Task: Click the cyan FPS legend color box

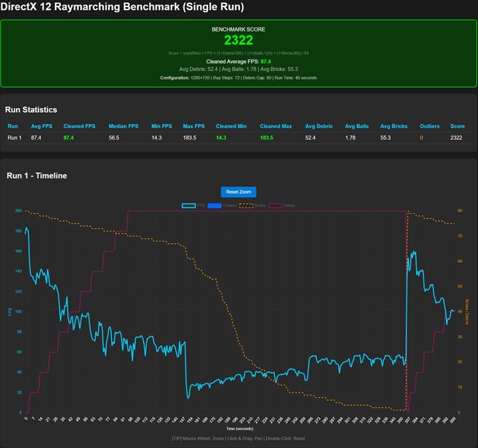Action: pyautogui.click(x=188, y=206)
